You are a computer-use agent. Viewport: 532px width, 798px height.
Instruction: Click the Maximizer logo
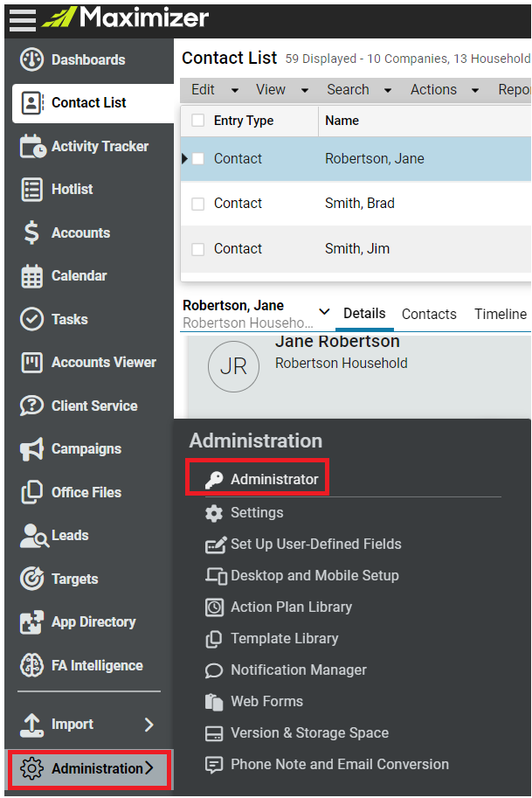point(125,17)
